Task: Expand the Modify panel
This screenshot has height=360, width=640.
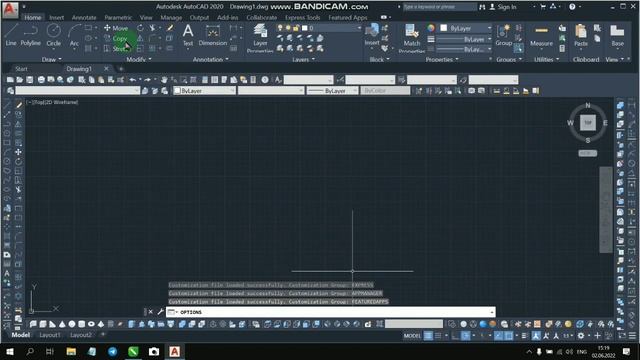Action: [139, 59]
